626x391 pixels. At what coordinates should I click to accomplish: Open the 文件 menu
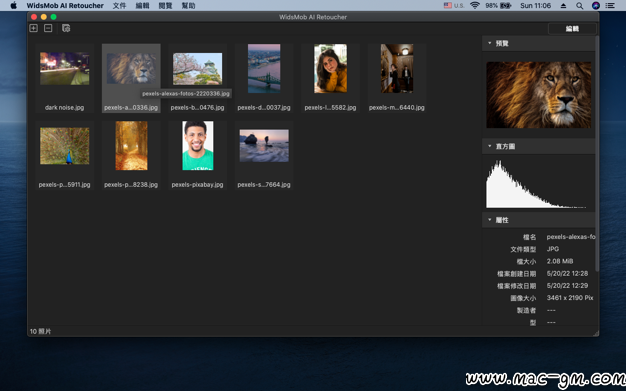[119, 6]
